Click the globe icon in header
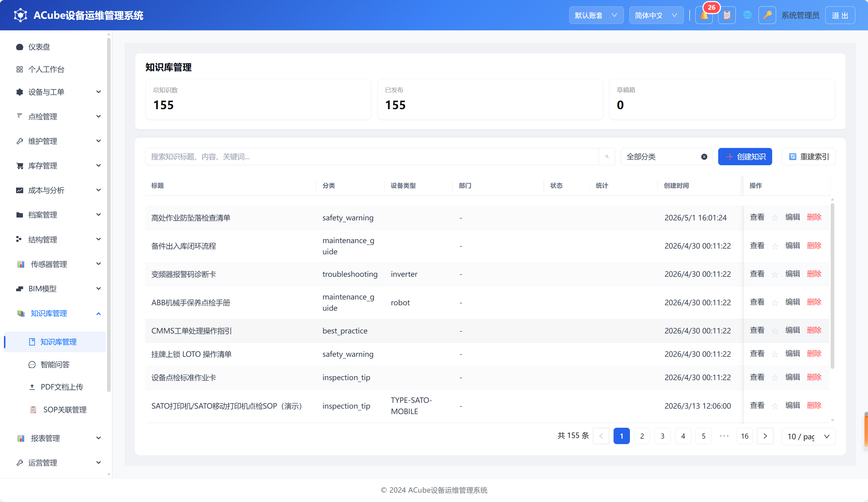868x502 pixels. coord(747,15)
